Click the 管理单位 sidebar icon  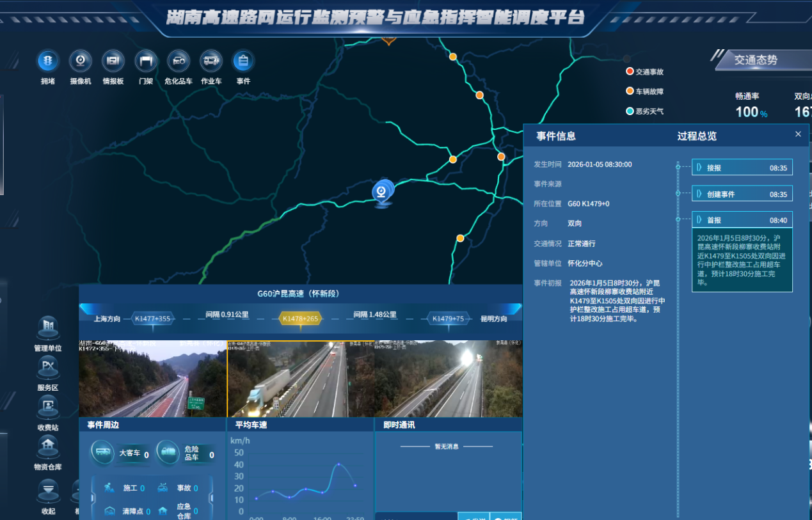point(48,328)
